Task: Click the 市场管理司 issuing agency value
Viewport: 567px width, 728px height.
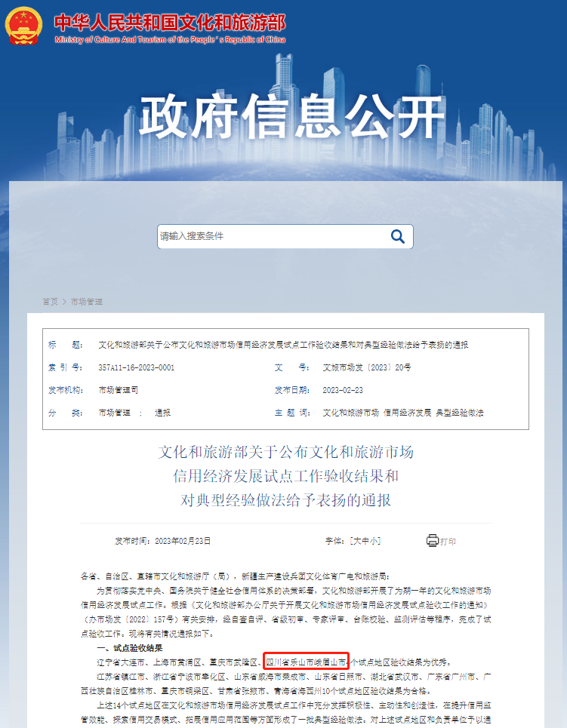Action: (x=118, y=391)
